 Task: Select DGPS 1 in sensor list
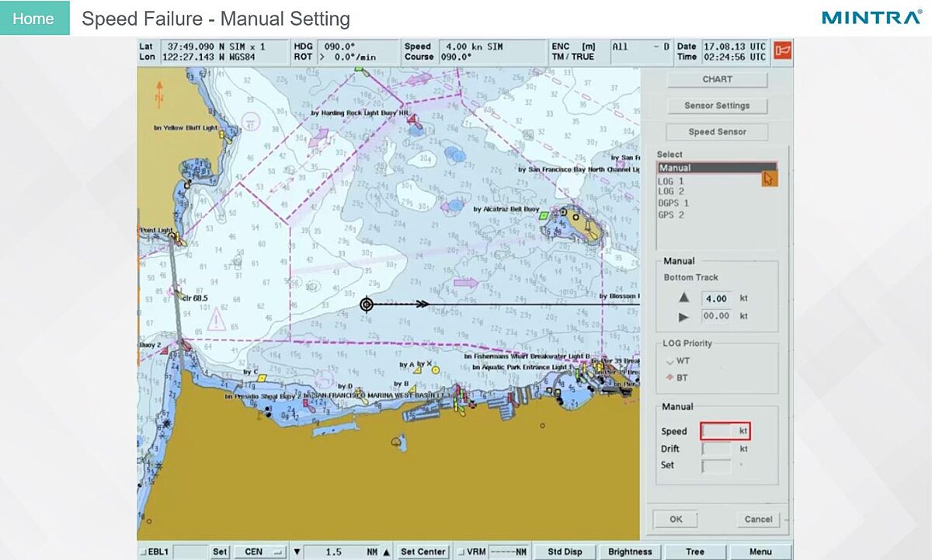point(673,203)
